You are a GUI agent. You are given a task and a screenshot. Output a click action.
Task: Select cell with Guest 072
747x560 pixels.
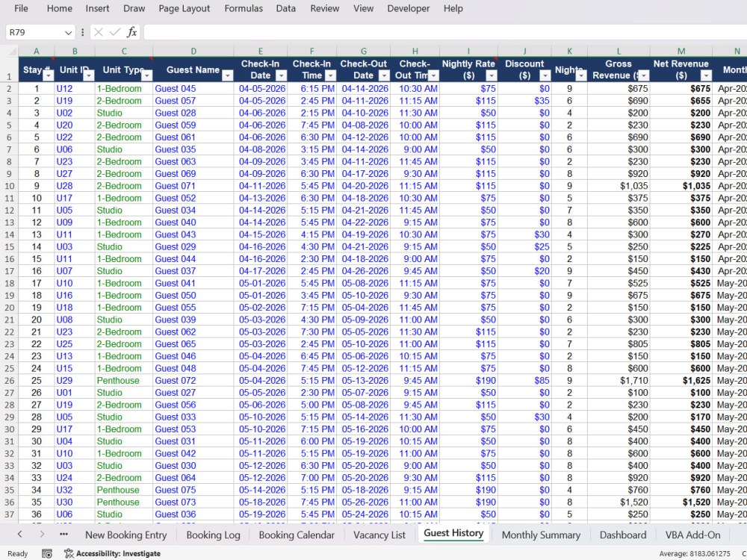[193, 381]
